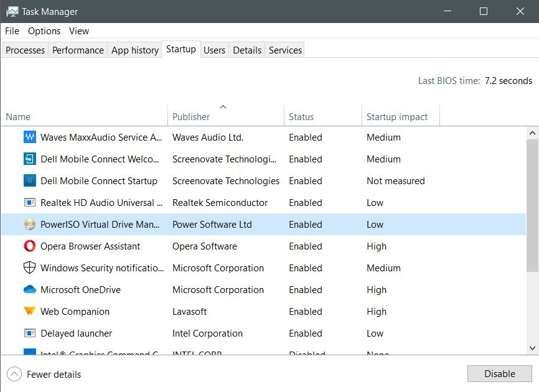This screenshot has height=392, width=539.
Task: Click the Name column header
Action: point(17,116)
